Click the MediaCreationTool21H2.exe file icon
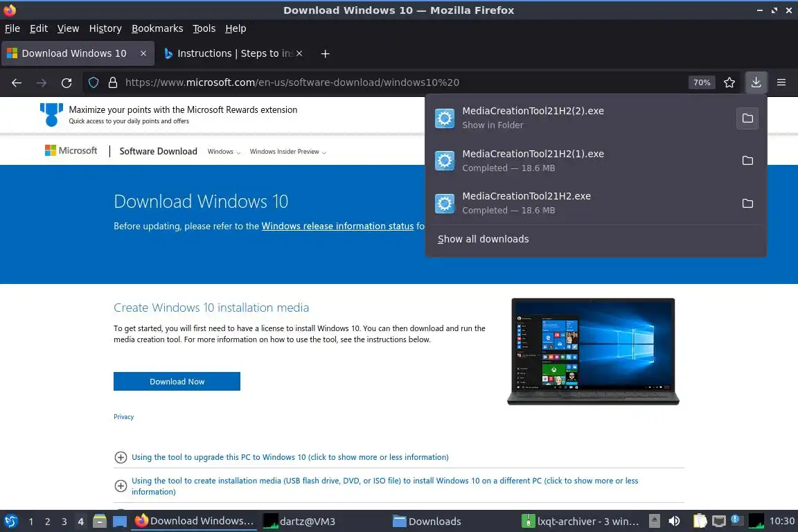 [444, 204]
